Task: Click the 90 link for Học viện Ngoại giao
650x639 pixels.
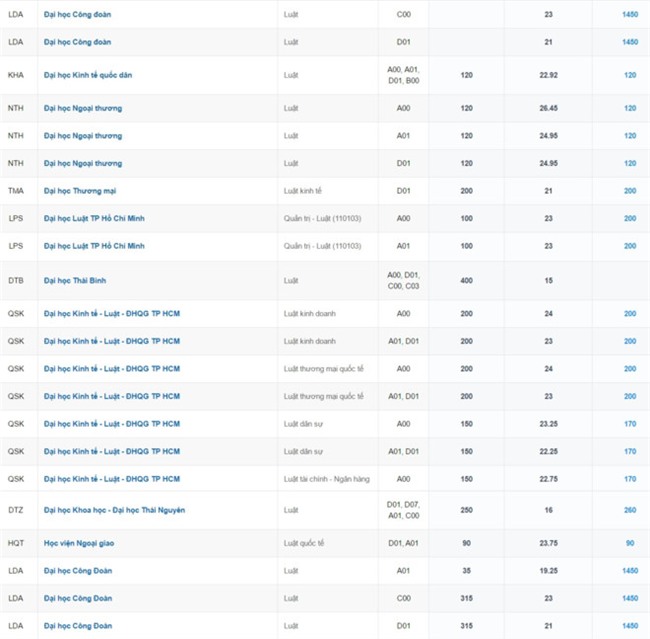Action: click(x=630, y=543)
